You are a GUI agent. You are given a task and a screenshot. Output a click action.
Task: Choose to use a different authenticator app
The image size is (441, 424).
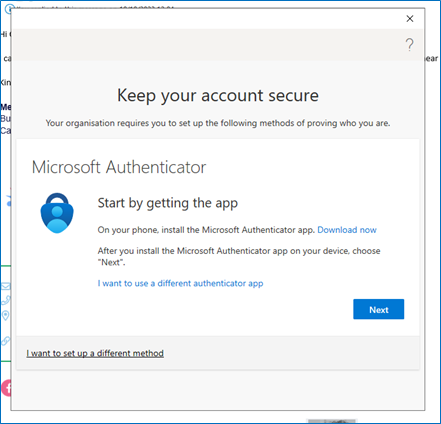click(180, 283)
